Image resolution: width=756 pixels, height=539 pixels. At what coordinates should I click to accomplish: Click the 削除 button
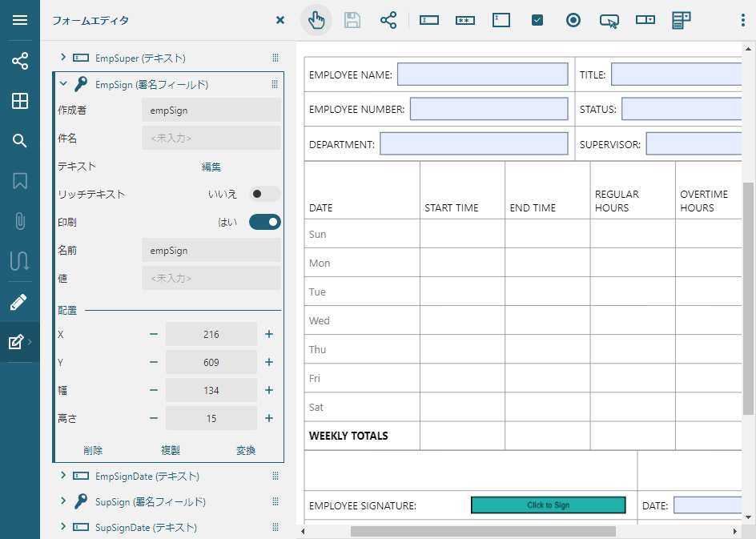pyautogui.click(x=93, y=450)
